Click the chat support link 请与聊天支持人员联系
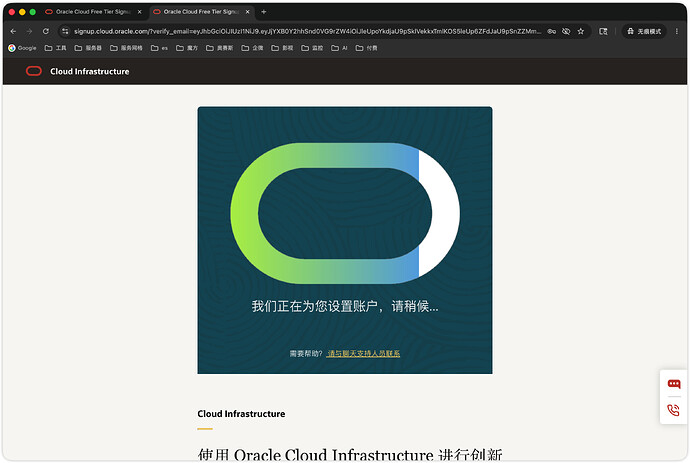690x463 pixels. pos(363,353)
